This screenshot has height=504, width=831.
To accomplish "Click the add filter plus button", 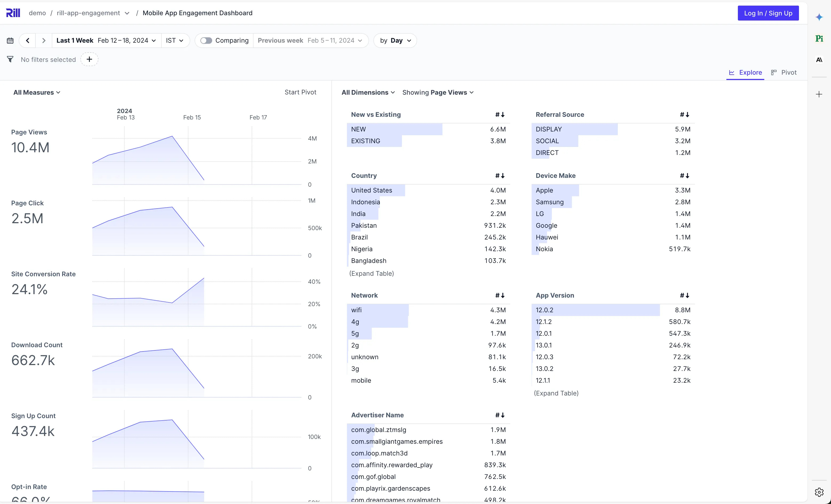I will pyautogui.click(x=89, y=59).
